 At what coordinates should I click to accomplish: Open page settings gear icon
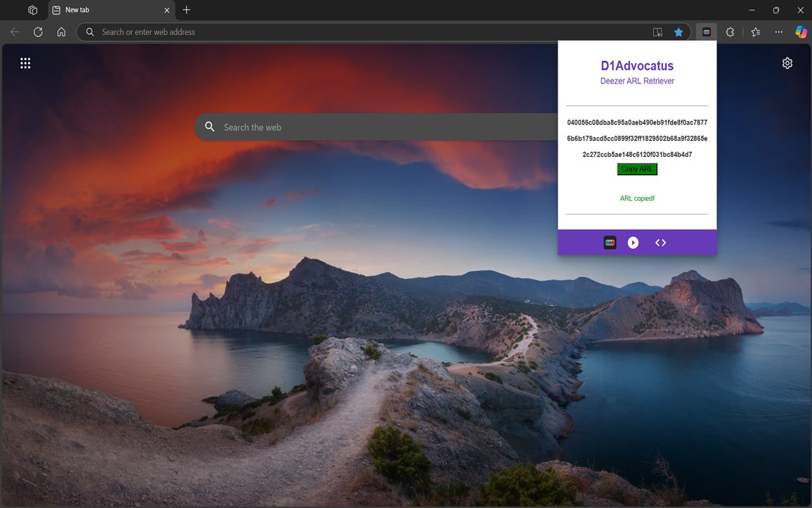tap(787, 63)
